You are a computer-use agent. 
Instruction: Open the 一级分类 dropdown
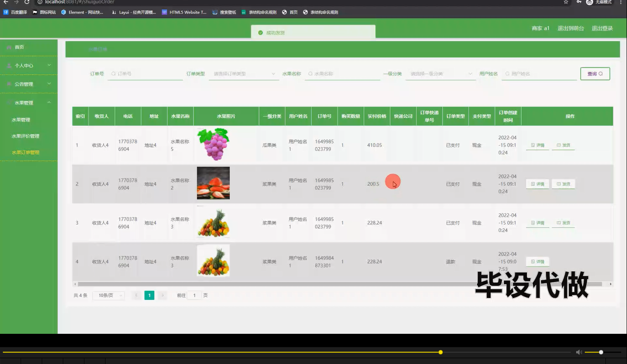click(x=440, y=74)
